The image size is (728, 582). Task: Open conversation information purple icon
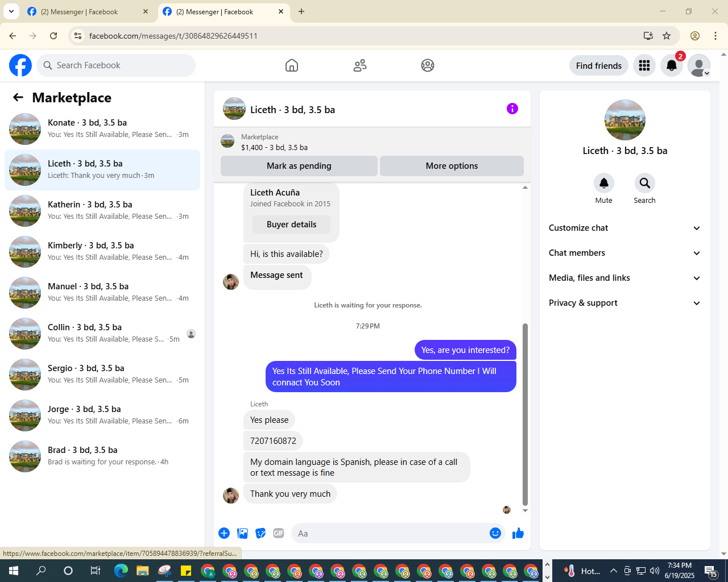coord(512,109)
